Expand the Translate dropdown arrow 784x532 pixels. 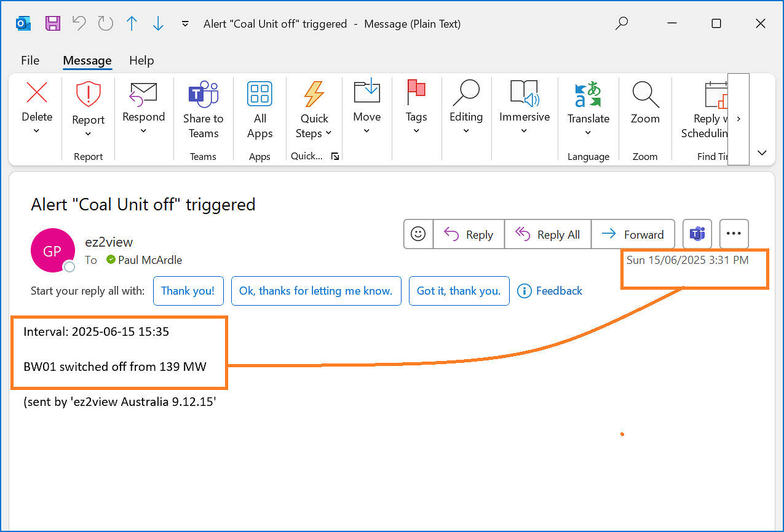coord(588,133)
